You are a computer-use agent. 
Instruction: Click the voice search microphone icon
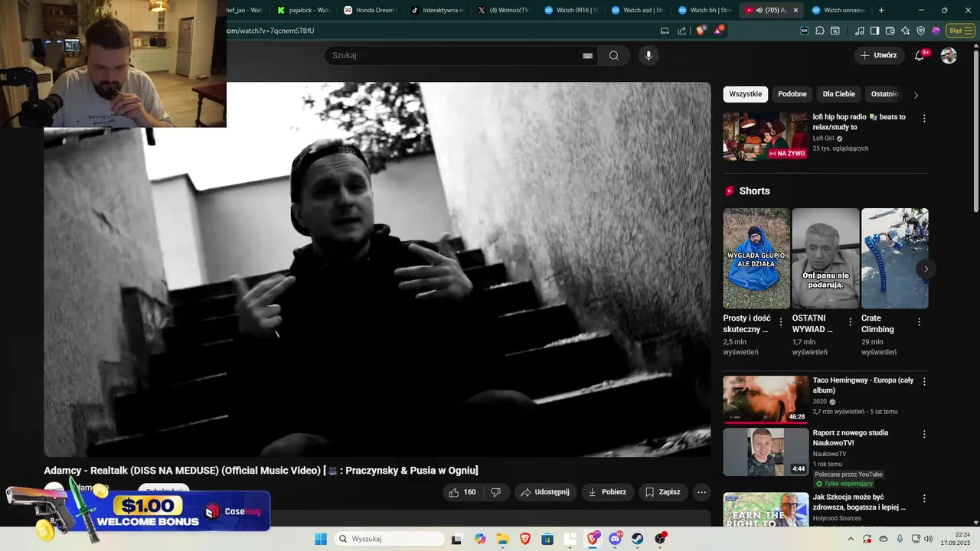pos(648,55)
